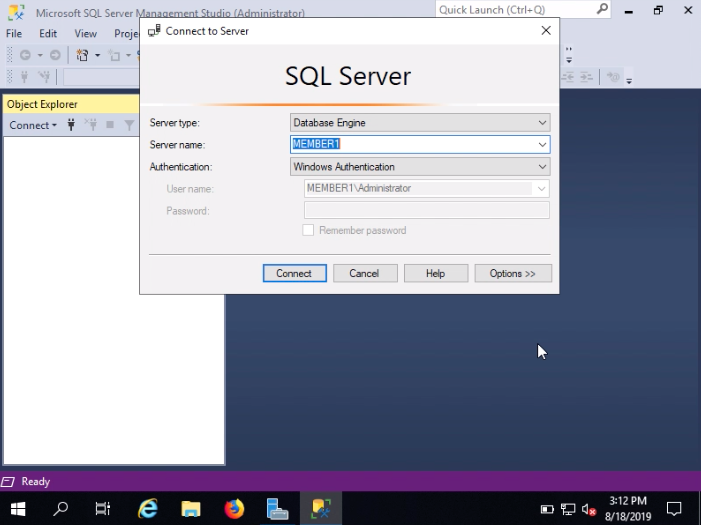Click the Filter funnel icon in Object Explorer

pyautogui.click(x=129, y=125)
